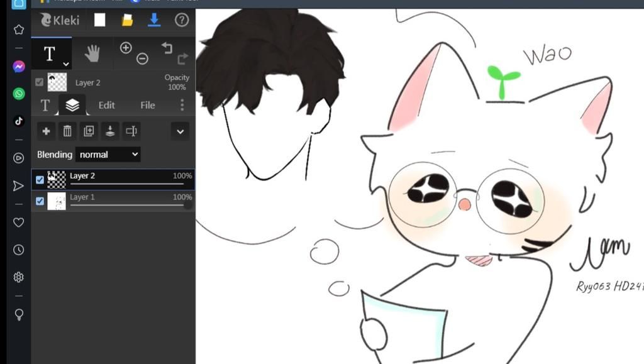644x364 pixels.
Task: Open the player icon in the browser sidebar
Action: [19, 158]
